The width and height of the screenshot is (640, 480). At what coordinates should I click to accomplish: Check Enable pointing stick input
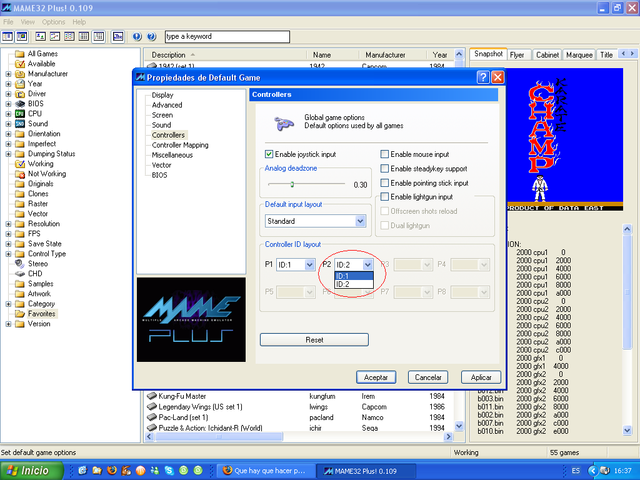[x=384, y=183]
